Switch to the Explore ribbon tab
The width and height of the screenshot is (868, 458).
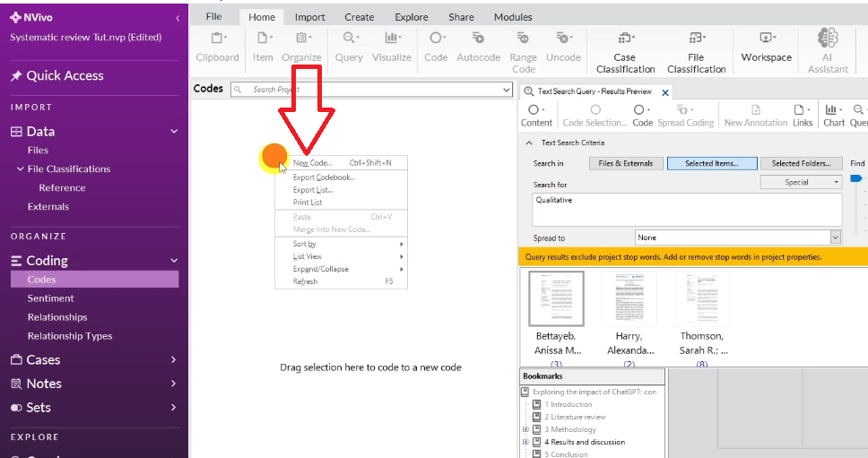click(x=412, y=17)
